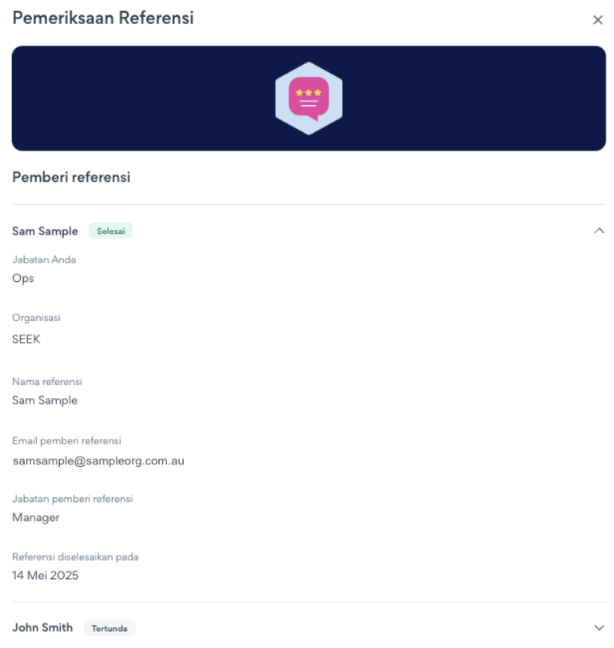This screenshot has height=648, width=614.
Task: Click Sam Sample under Nama referensi
Action: tap(44, 400)
